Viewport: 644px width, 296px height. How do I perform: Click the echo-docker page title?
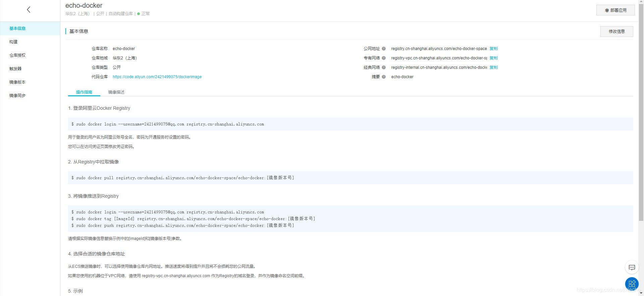[x=84, y=5]
